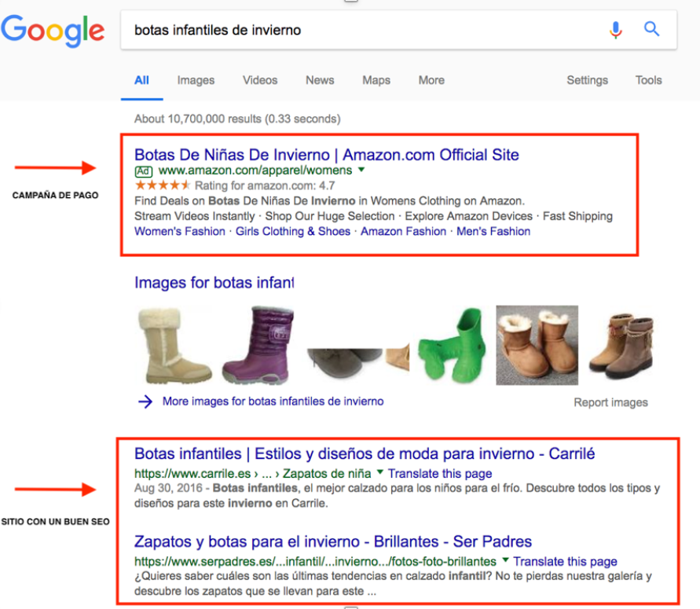Expand dropdown arrow next to amazon.com/apparel/womens
The width and height of the screenshot is (700, 609).
pos(361,170)
